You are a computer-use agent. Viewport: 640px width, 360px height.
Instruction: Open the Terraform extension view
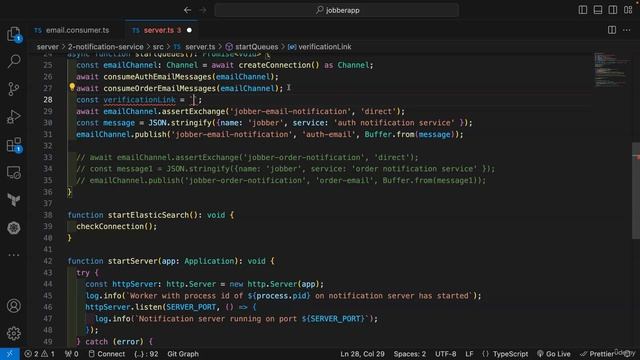(14, 200)
